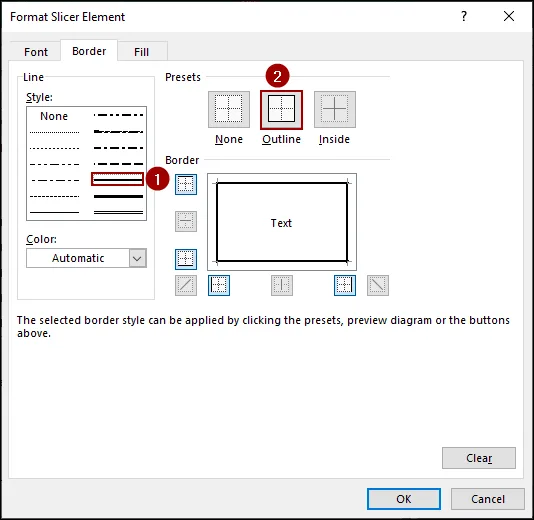Select the Outline preset icon
Screen dimensions: 534x520
(281, 109)
